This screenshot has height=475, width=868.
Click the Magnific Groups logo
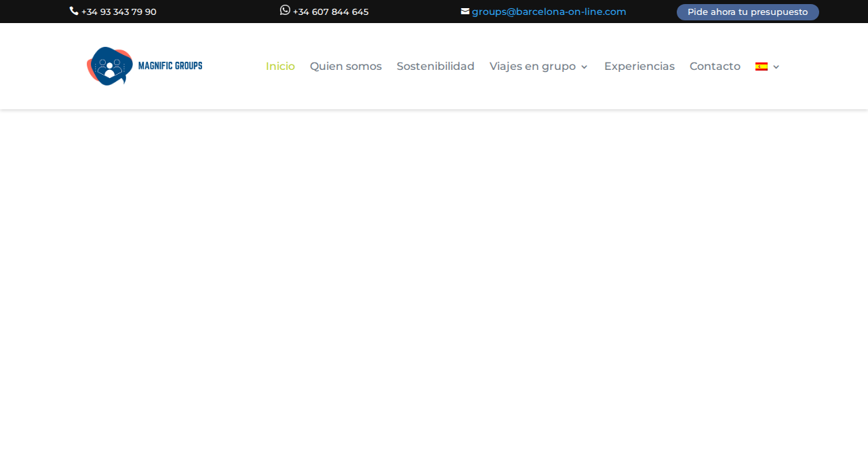pos(144,66)
